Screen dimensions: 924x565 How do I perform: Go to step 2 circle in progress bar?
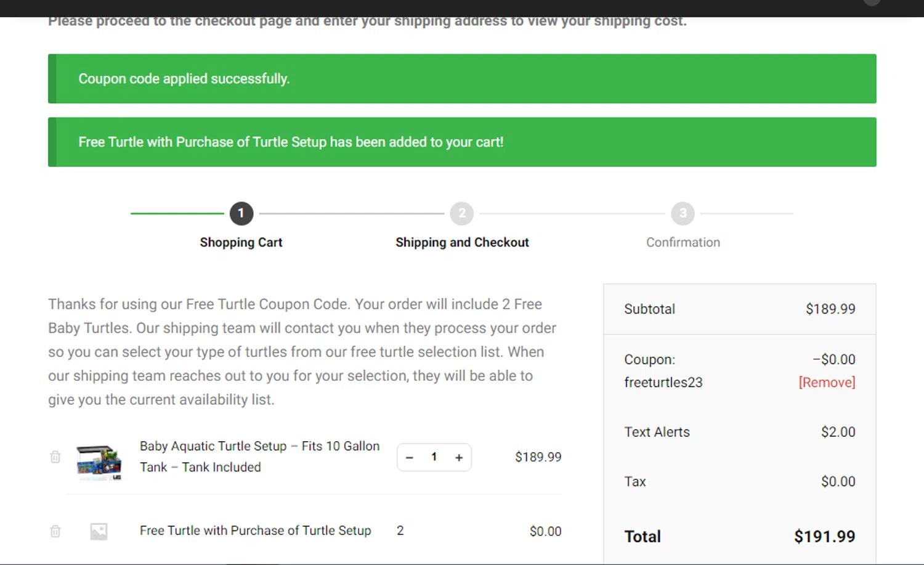point(462,214)
